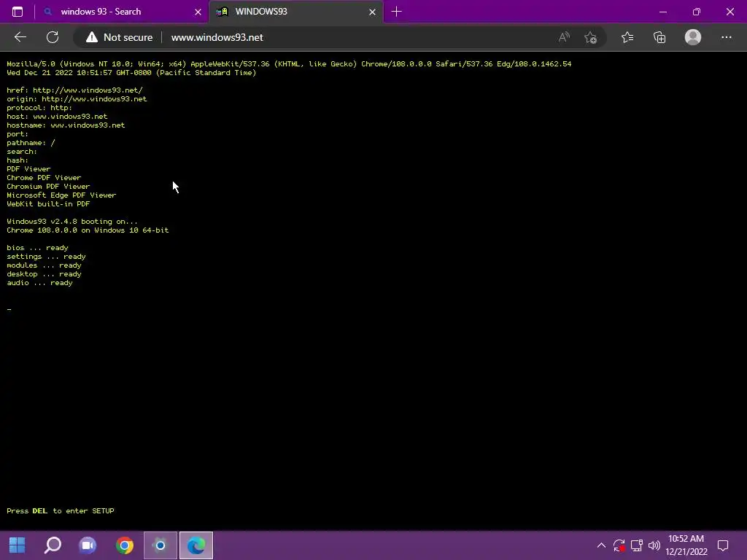
Task: Go back with the back arrow
Action: pyautogui.click(x=20, y=37)
